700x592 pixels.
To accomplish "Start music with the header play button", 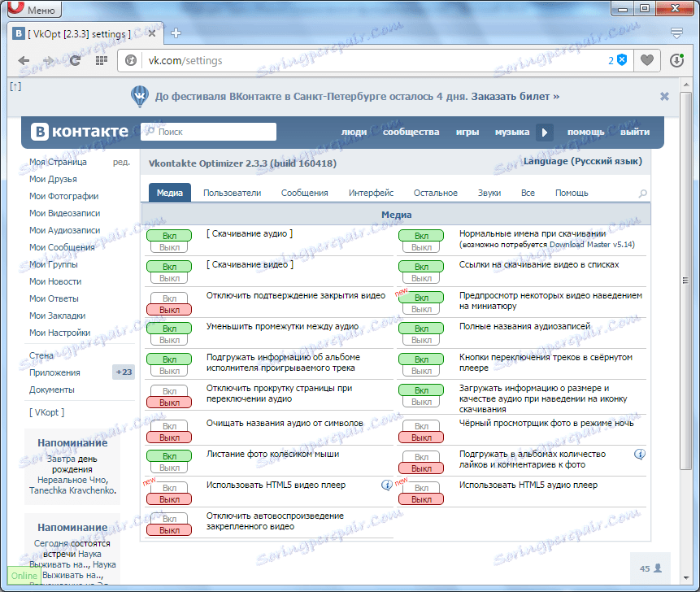I will (544, 133).
